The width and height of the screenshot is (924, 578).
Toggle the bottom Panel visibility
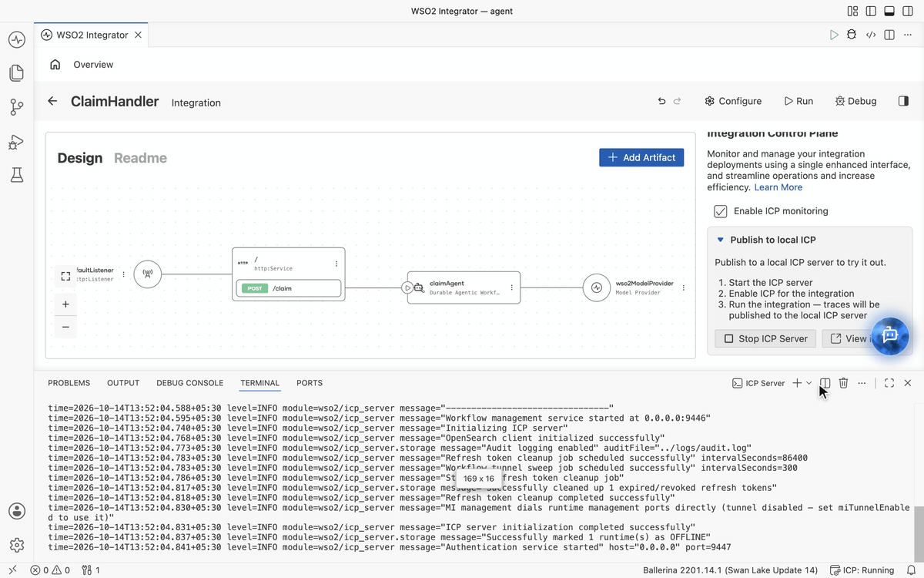(889, 11)
